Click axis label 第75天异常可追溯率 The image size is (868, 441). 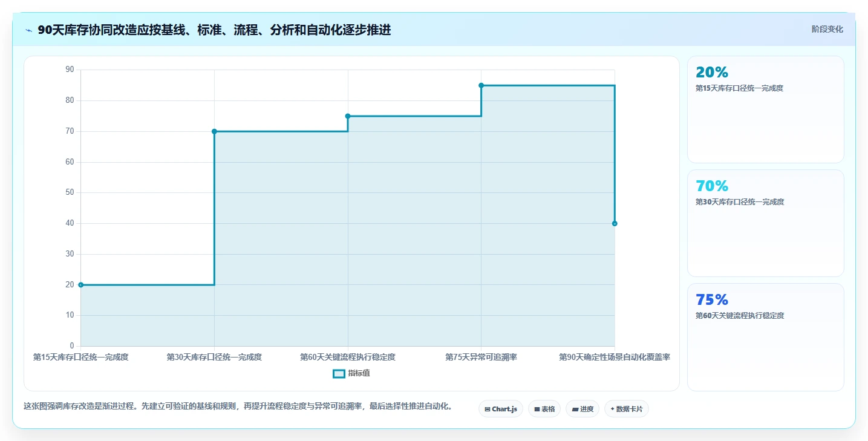click(481, 357)
